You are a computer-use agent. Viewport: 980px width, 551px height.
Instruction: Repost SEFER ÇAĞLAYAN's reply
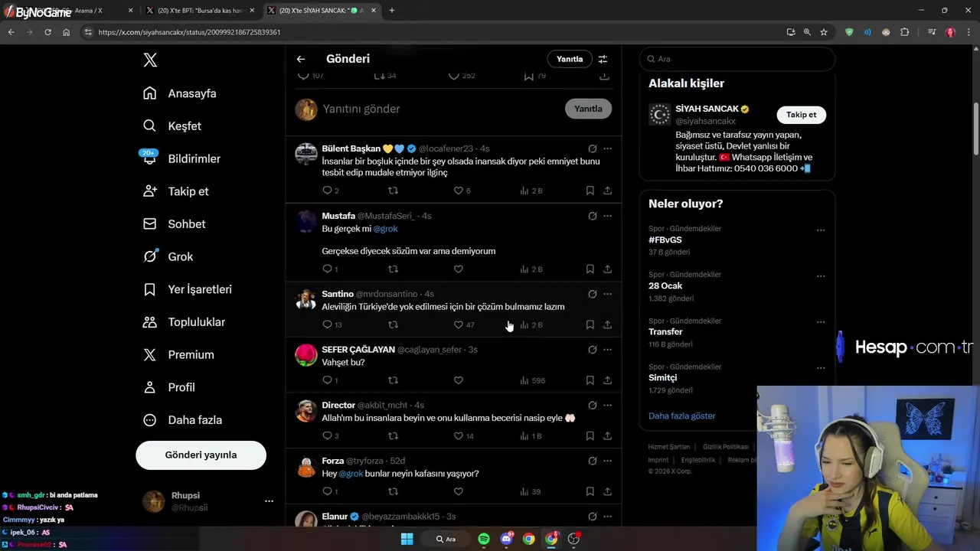coord(393,380)
